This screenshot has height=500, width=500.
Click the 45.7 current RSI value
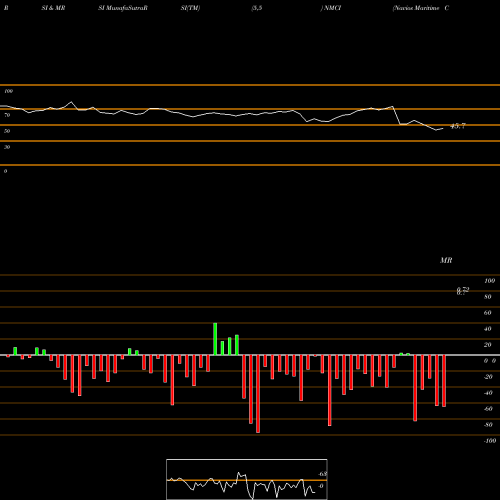coord(457,126)
